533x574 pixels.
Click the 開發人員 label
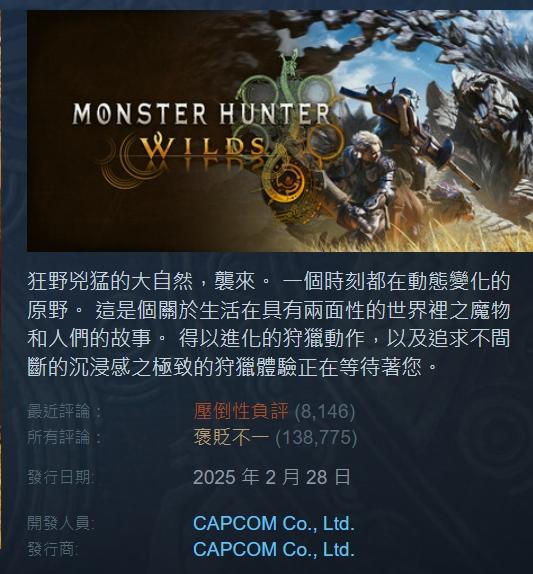tap(61, 523)
